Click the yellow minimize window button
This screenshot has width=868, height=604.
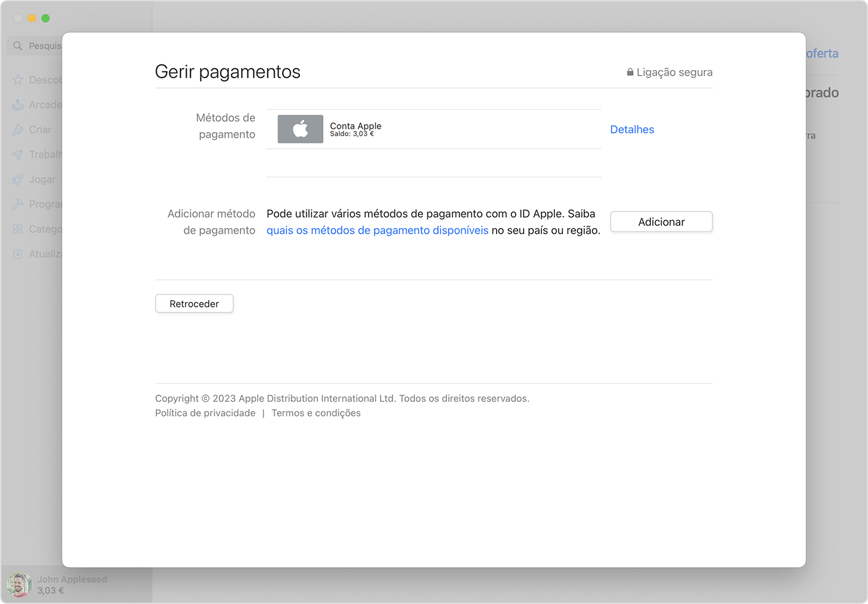pyautogui.click(x=32, y=19)
